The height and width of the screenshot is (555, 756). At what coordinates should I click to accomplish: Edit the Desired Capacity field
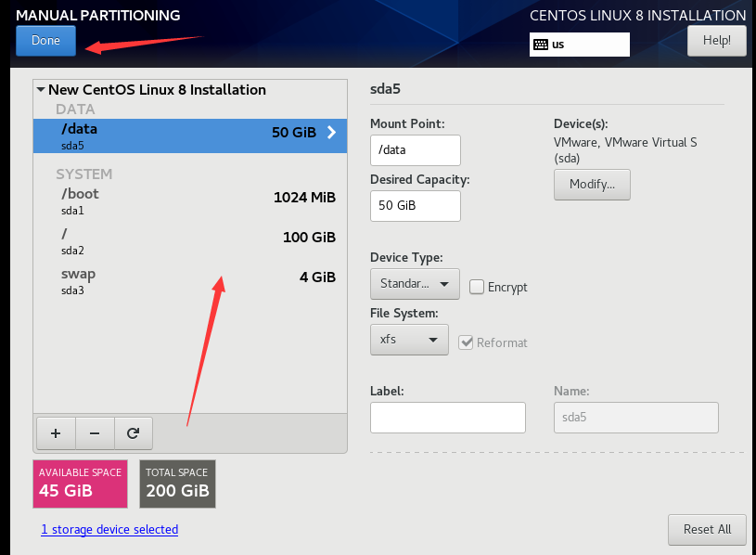416,206
